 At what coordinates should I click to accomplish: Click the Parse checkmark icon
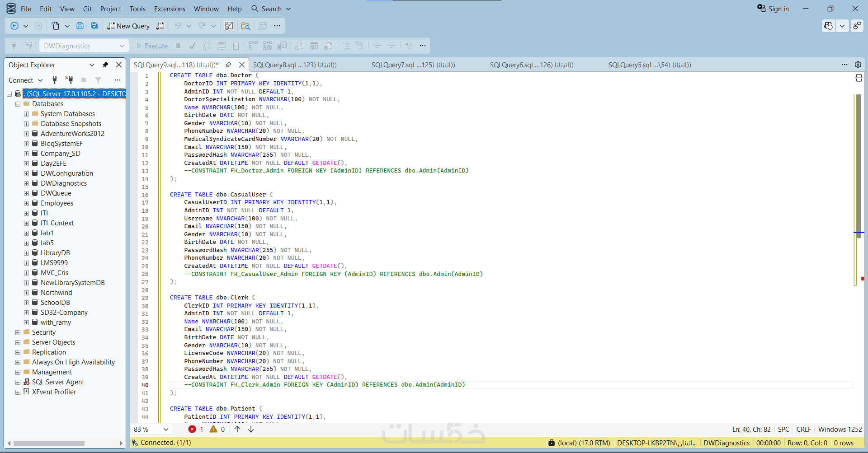click(193, 46)
